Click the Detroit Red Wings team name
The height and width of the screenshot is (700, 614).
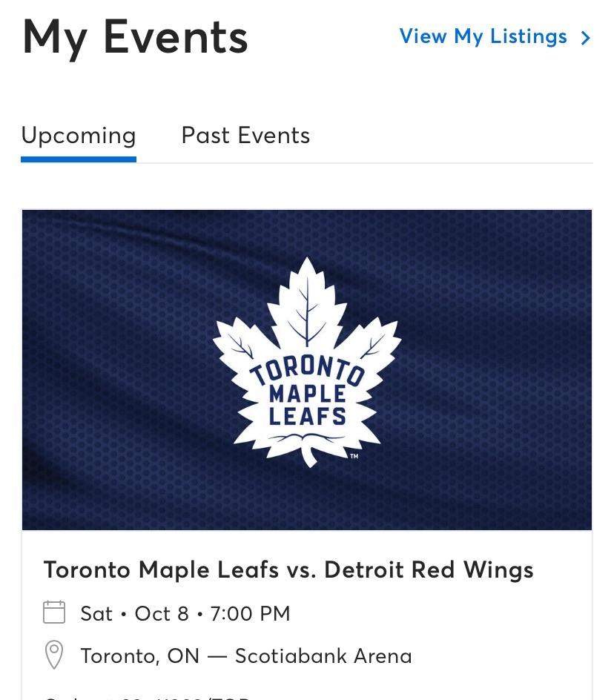(429, 569)
